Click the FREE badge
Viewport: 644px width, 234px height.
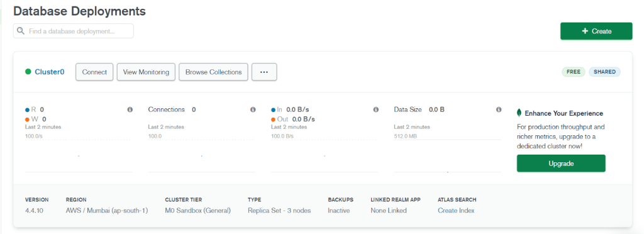(x=574, y=72)
